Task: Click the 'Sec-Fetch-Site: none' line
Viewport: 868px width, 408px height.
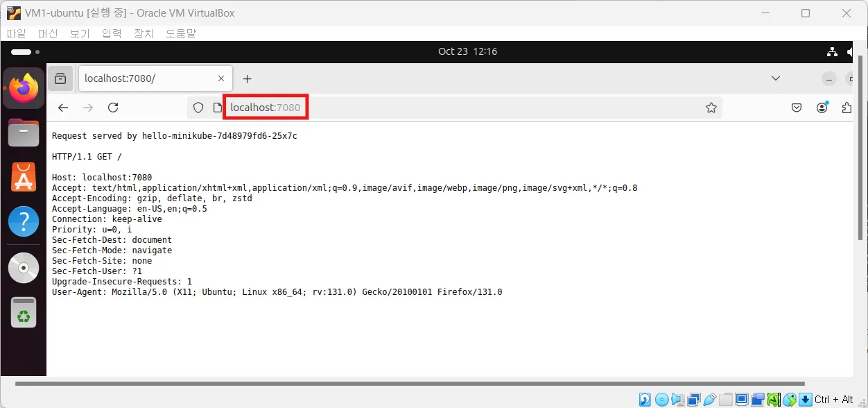Action: click(x=102, y=261)
